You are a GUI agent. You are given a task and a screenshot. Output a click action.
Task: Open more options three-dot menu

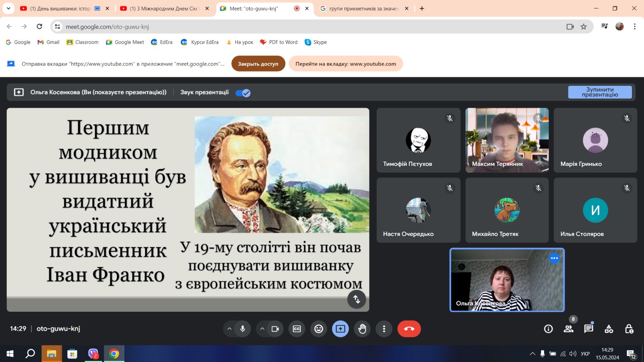[x=384, y=329]
